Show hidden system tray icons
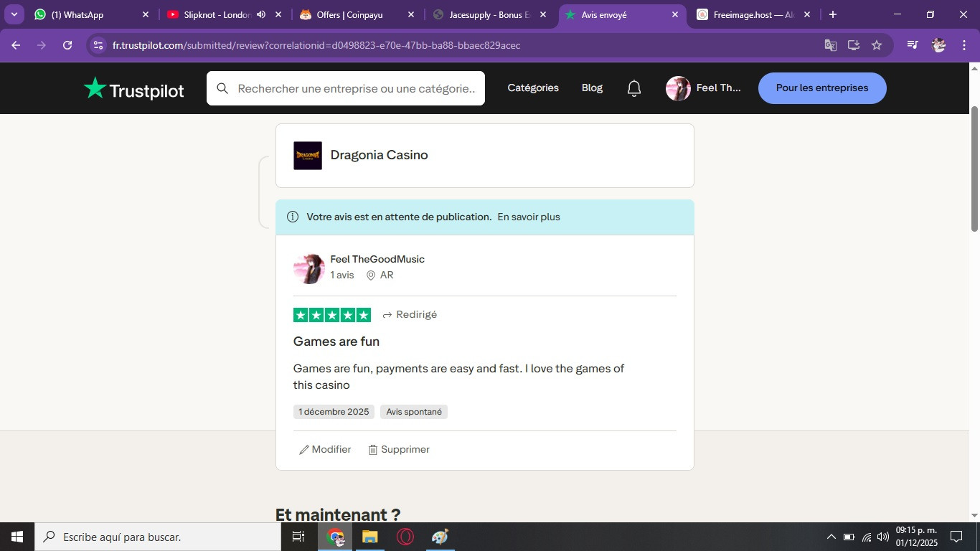This screenshot has width=980, height=551. pyautogui.click(x=831, y=537)
